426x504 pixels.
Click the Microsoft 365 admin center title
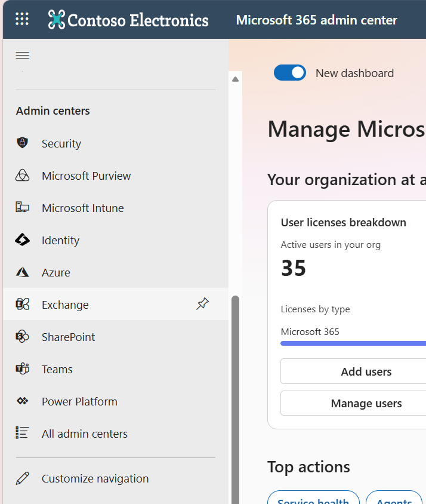point(316,20)
